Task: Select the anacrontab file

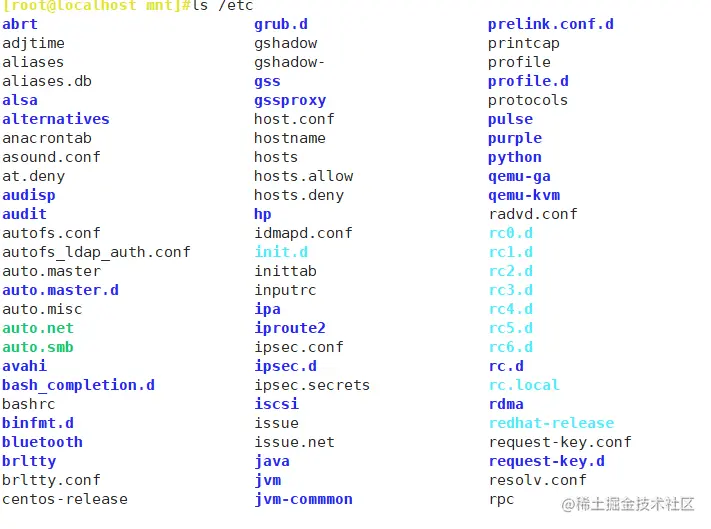Action: [x=47, y=138]
